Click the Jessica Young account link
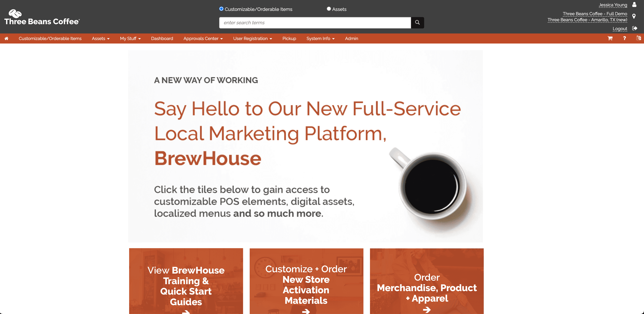The height and width of the screenshot is (314, 644). coord(613,5)
